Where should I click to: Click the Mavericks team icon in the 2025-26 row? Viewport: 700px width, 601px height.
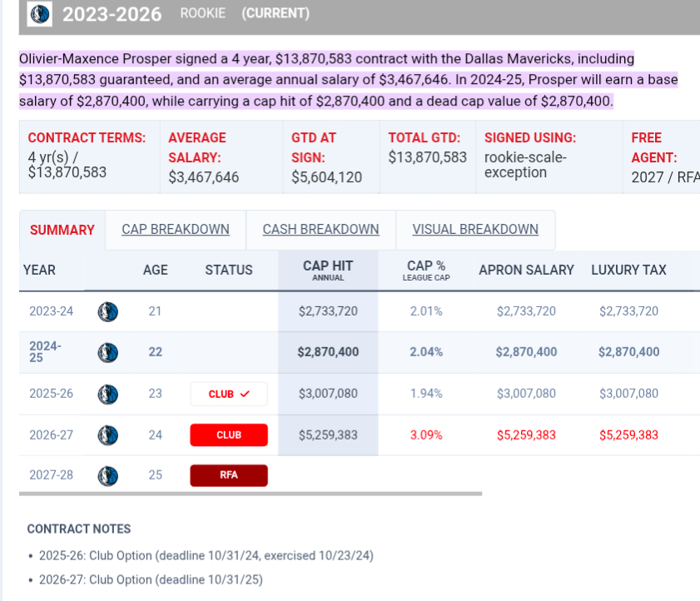(x=107, y=394)
